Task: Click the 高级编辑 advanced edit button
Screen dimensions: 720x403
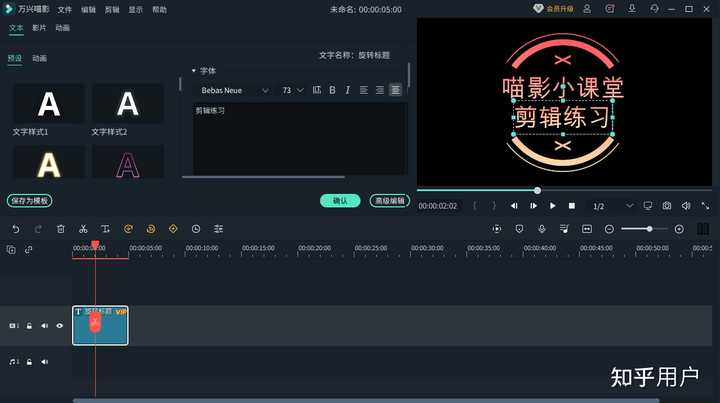Action: pos(390,201)
